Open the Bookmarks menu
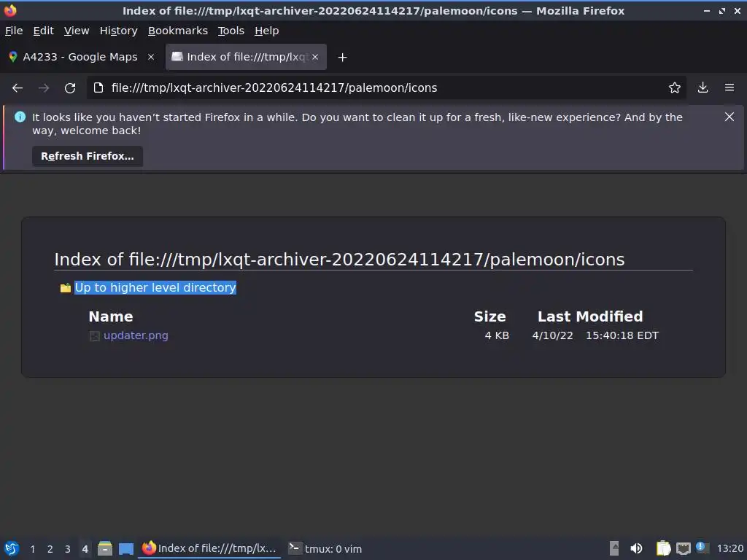 pos(178,31)
